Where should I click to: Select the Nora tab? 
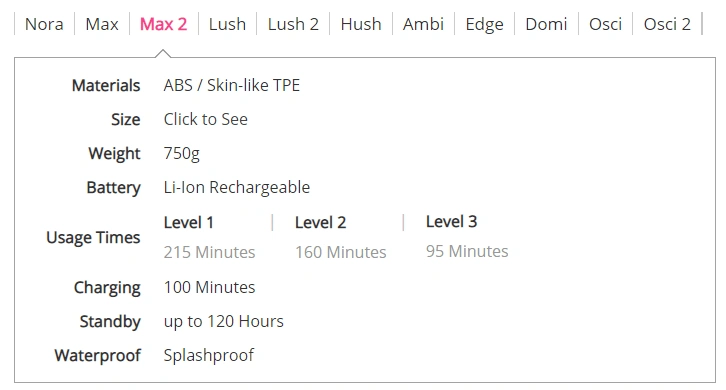[44, 24]
